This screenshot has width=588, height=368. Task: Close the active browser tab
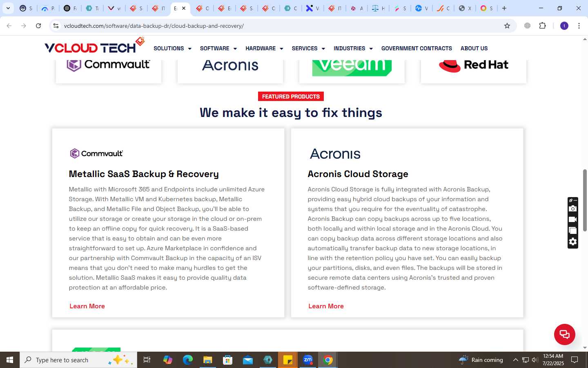(x=184, y=8)
